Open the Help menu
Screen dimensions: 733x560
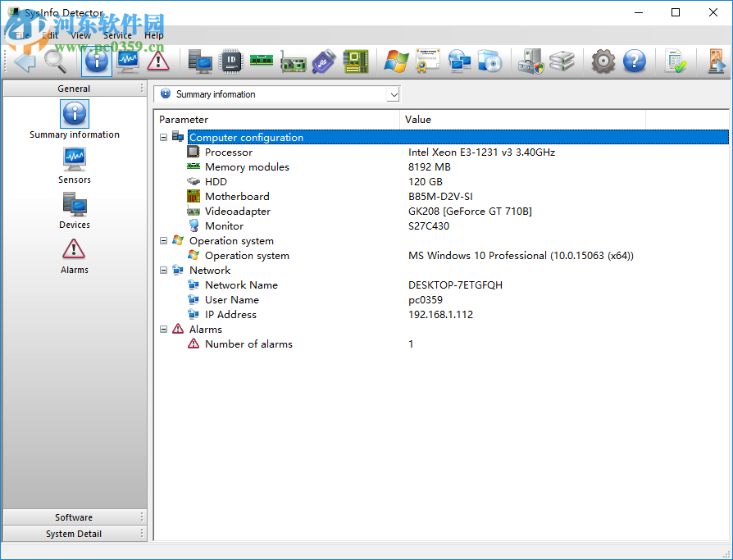click(x=154, y=35)
